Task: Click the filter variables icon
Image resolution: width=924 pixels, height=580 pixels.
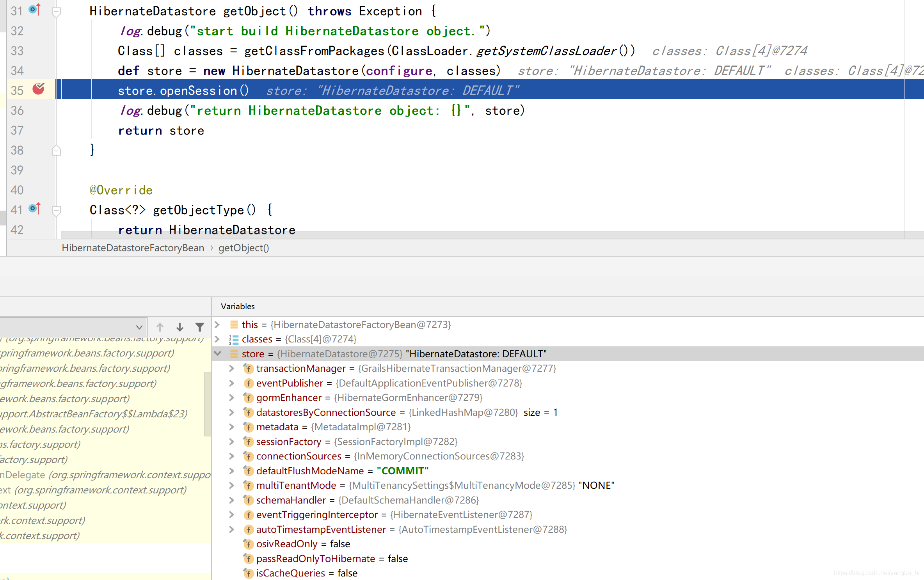Action: 201,327
